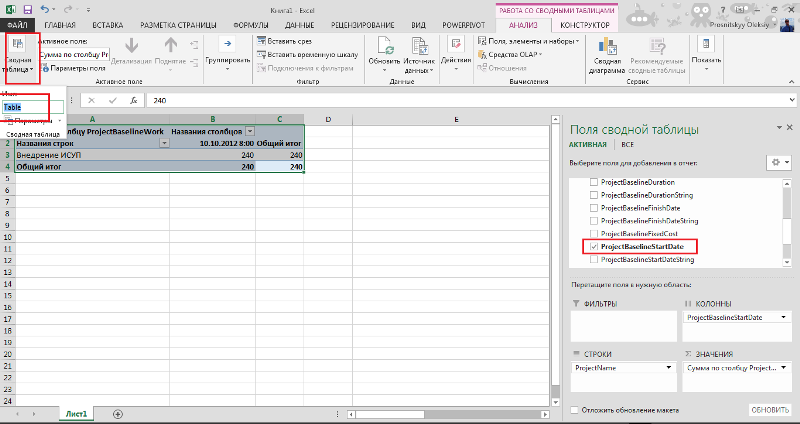Image resolution: width=800 pixels, height=424 pixels.
Task: Switch field list to АКТИВНАЯ view
Action: 588,144
